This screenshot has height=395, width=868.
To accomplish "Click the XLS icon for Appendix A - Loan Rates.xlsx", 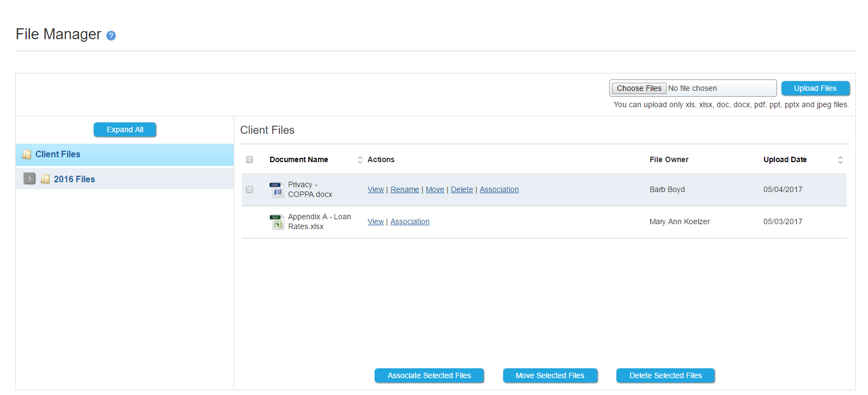I will coord(277,221).
